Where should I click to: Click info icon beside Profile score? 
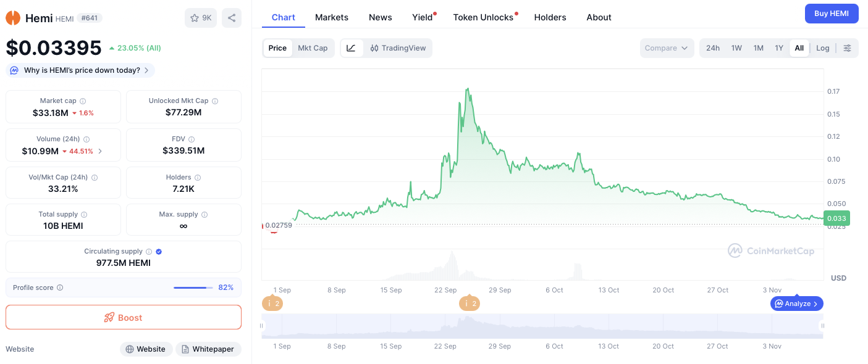pos(60,287)
